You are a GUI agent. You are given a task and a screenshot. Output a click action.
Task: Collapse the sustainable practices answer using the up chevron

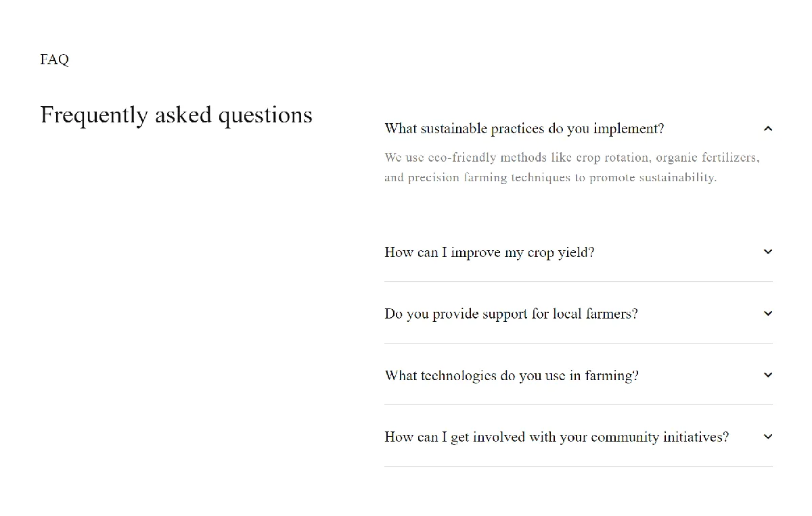coord(767,128)
